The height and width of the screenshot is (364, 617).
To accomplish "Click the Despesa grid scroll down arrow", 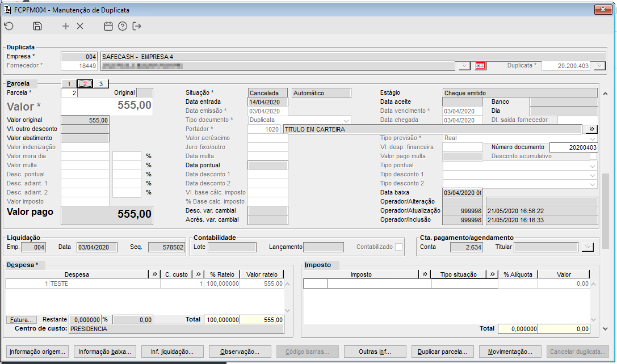I will (288, 311).
